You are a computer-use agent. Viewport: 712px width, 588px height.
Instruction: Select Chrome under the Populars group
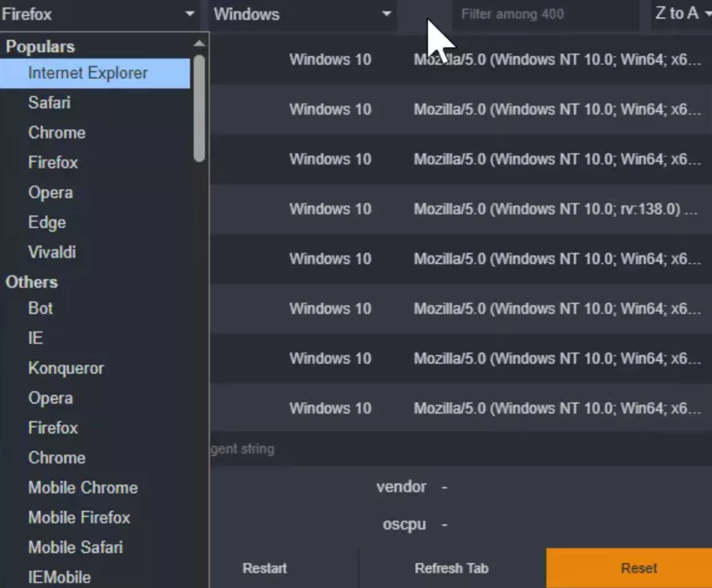coord(95,133)
